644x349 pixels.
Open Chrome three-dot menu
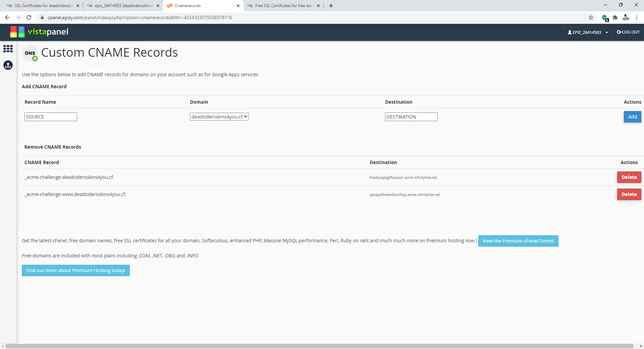tap(637, 17)
